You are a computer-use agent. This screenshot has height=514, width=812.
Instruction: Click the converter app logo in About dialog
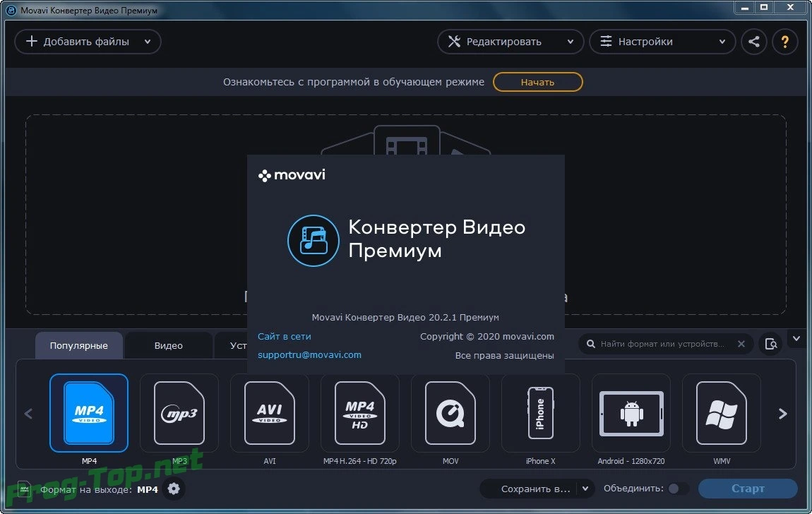[x=314, y=241]
